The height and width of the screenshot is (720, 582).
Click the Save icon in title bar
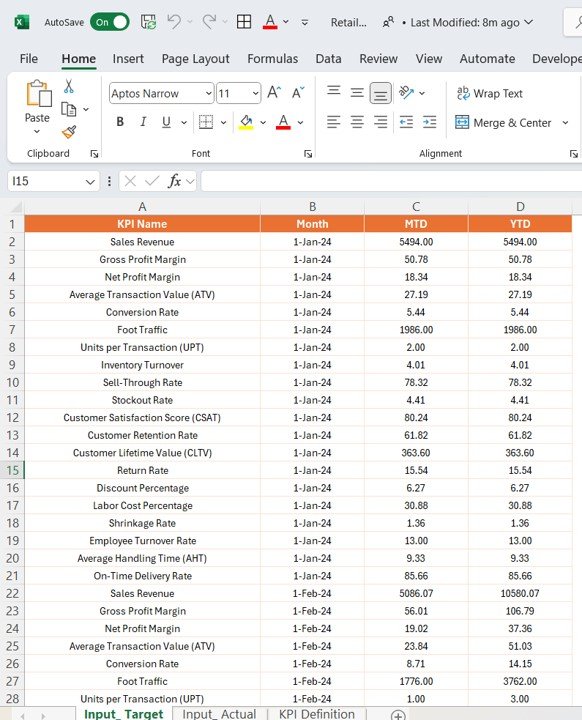tap(148, 22)
